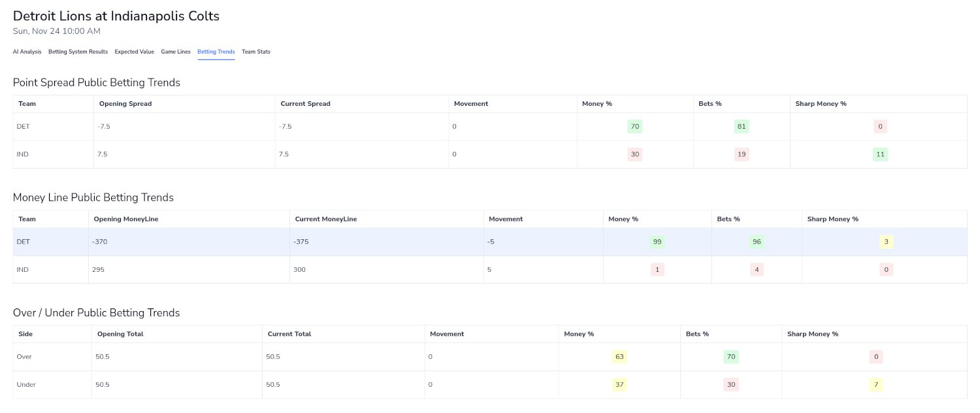Open the Betting System Results tab
The height and width of the screenshot is (413, 980).
click(x=78, y=52)
